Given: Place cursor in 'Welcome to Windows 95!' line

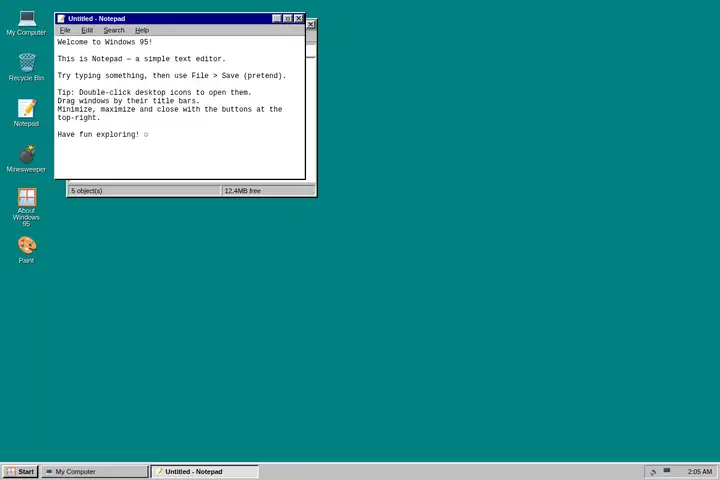Looking at the screenshot, I should pos(105,42).
